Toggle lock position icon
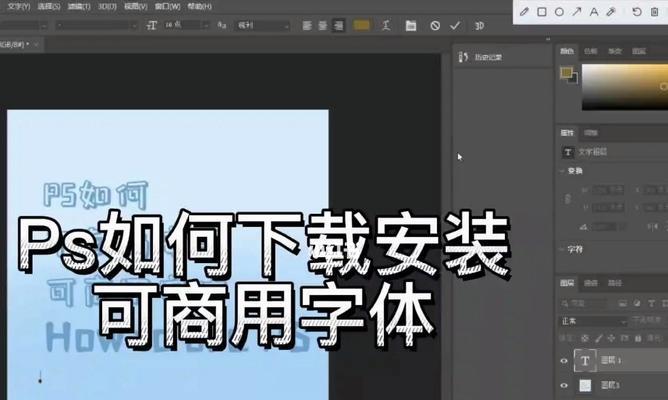Image resolution: width=668 pixels, height=400 pixels. click(x=611, y=338)
